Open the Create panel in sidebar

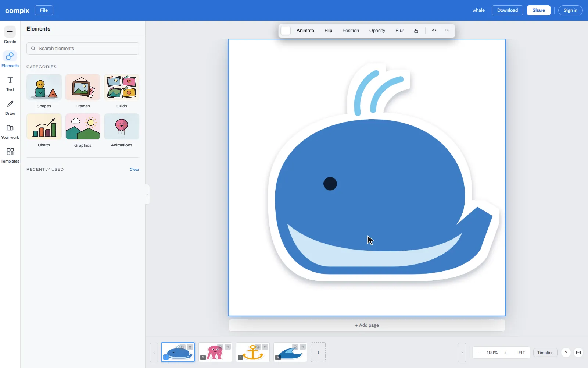(x=10, y=35)
